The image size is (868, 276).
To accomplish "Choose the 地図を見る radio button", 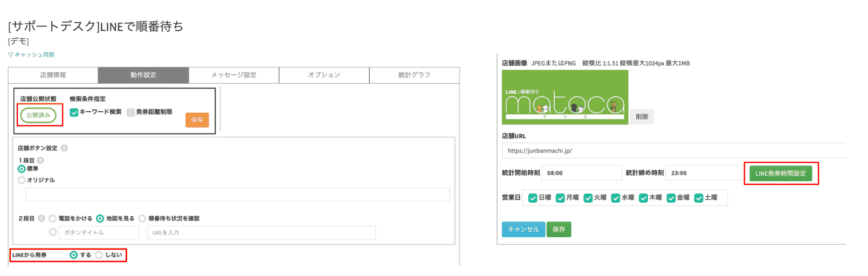I will point(100,218).
